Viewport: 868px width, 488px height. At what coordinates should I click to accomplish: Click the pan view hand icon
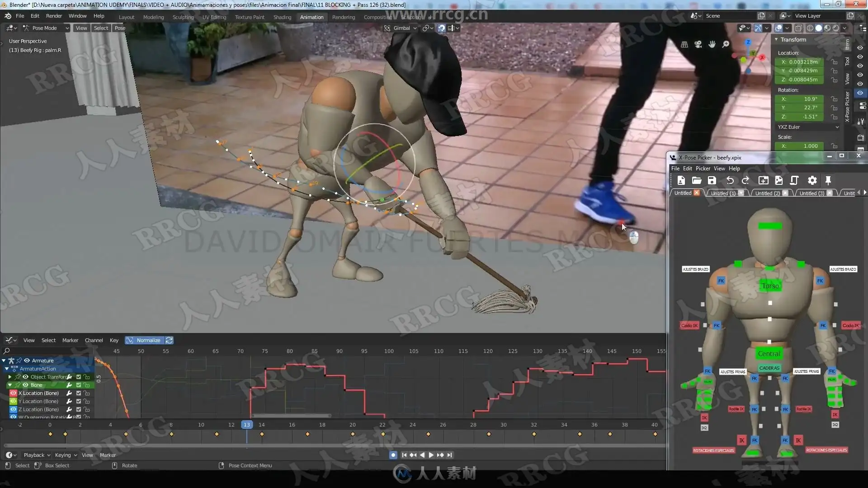pos(712,44)
